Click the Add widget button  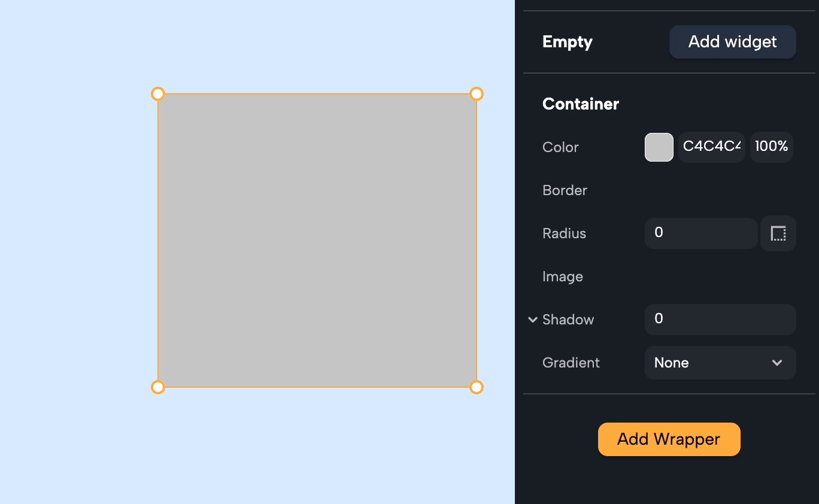(x=732, y=42)
